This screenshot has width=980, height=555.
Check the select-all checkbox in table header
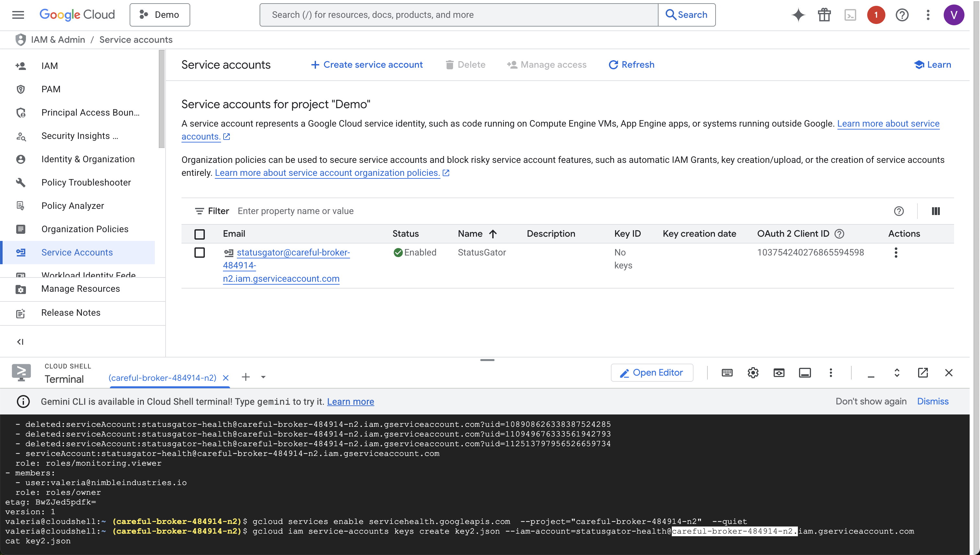pos(200,234)
